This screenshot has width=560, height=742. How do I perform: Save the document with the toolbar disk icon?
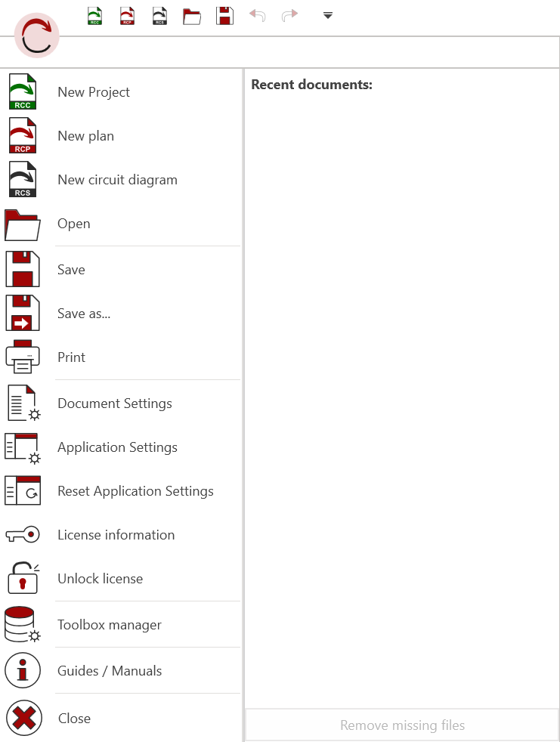(x=224, y=15)
